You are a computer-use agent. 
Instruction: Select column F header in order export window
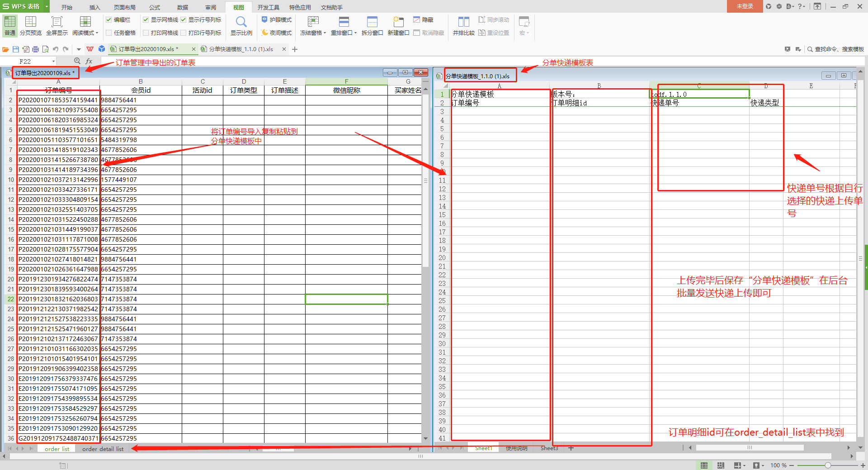pos(346,81)
